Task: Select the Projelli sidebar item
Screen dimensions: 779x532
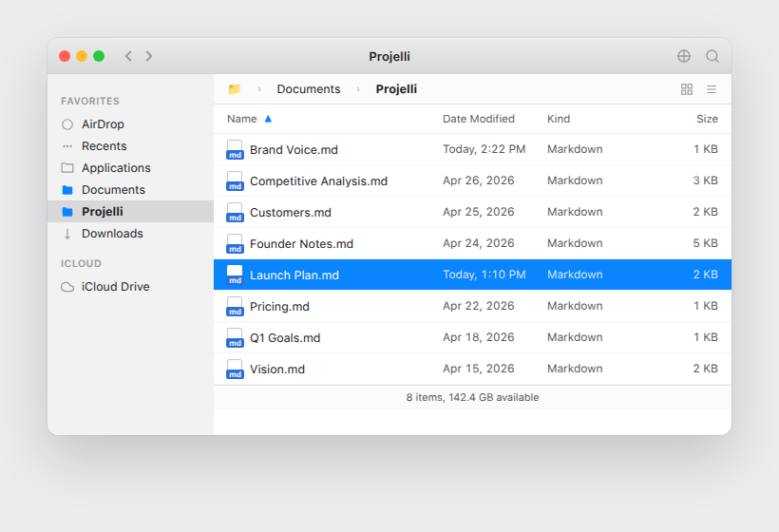Action: pos(131,212)
